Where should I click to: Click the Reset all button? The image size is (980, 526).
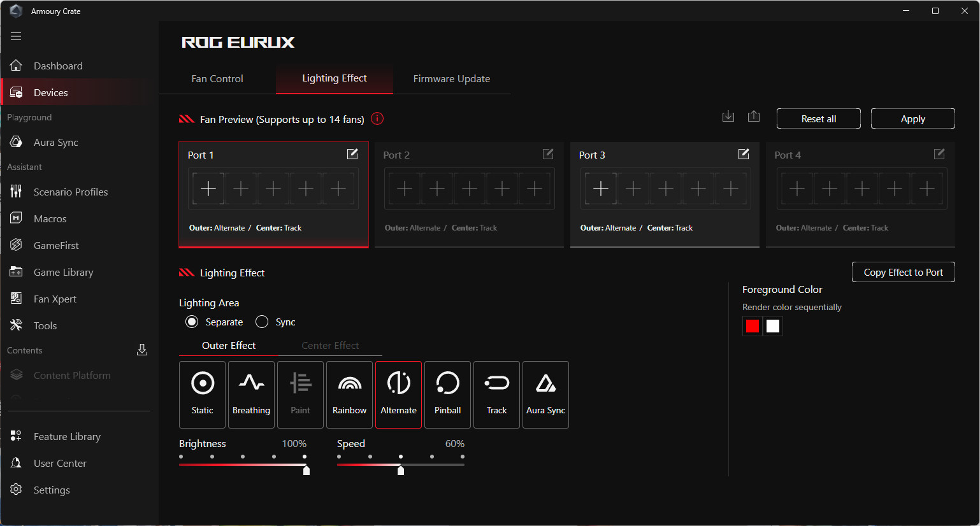click(x=819, y=118)
